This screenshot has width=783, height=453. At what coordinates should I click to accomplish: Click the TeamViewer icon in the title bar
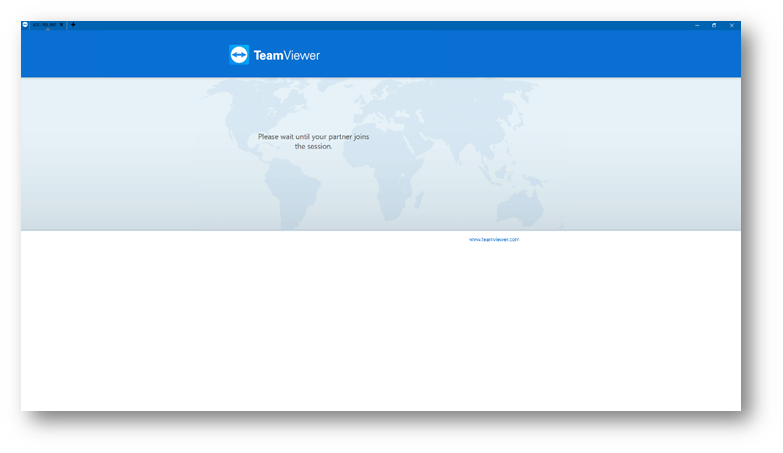[25, 25]
